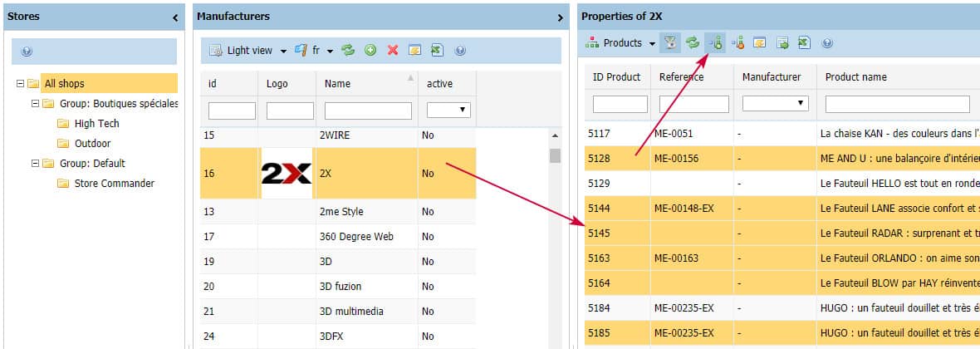Export manufacturers grid to Excel
The height and width of the screenshot is (349, 980).
[x=436, y=51]
